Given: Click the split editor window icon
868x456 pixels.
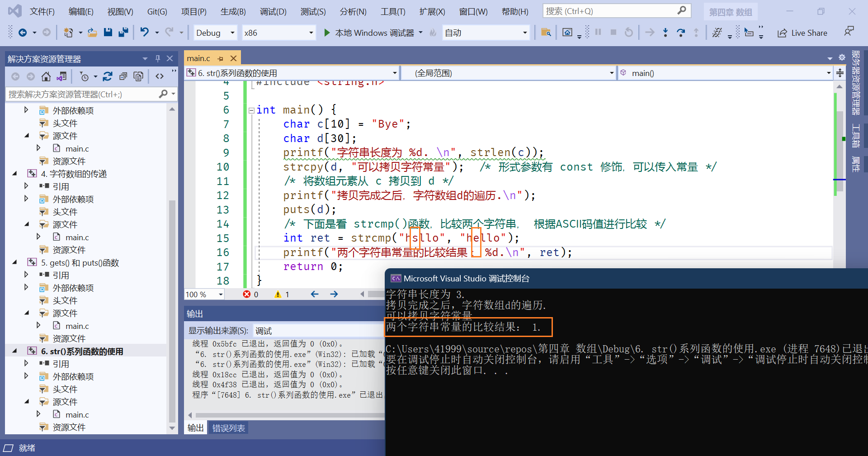Looking at the screenshot, I should [840, 73].
